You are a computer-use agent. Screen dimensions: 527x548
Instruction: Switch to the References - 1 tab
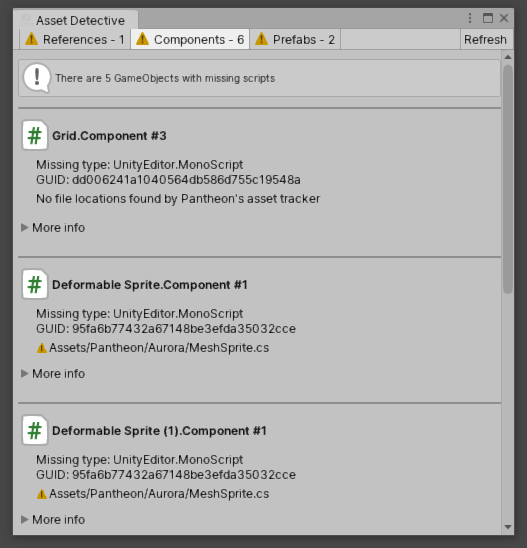[x=75, y=39]
